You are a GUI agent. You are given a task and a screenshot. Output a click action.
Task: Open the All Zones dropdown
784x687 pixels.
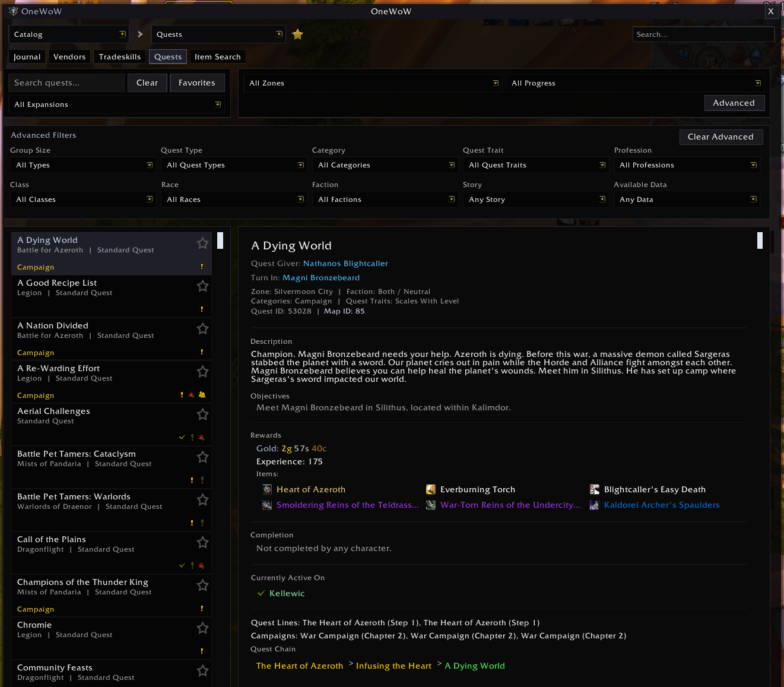pyautogui.click(x=372, y=83)
